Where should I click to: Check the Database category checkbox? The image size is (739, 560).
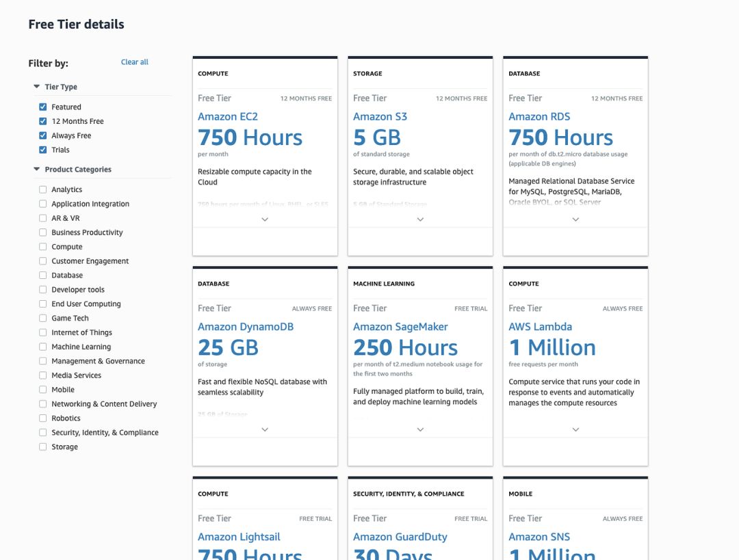click(43, 275)
